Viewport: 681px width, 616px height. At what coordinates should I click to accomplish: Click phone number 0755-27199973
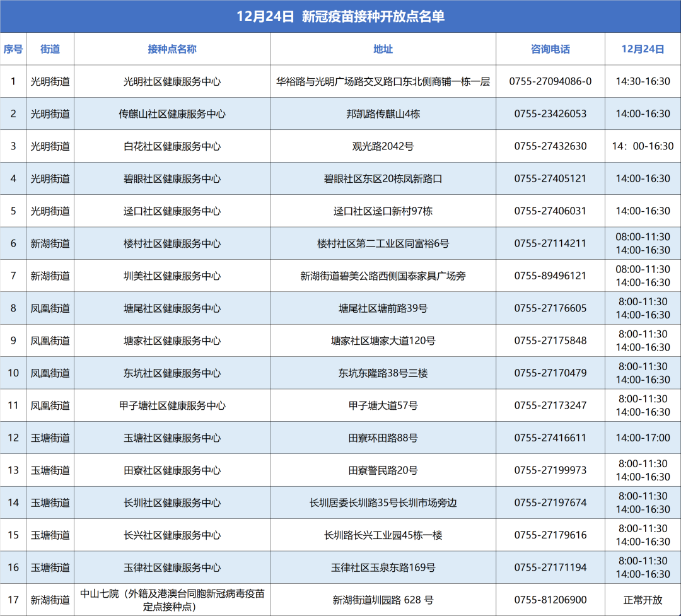click(x=550, y=470)
